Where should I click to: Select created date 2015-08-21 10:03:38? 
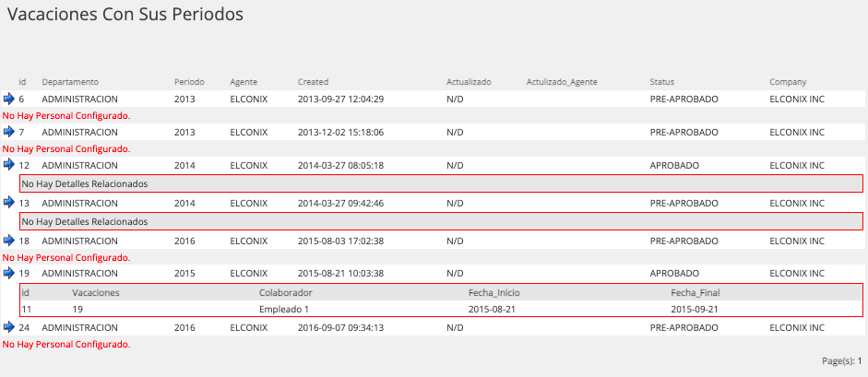pos(340,273)
